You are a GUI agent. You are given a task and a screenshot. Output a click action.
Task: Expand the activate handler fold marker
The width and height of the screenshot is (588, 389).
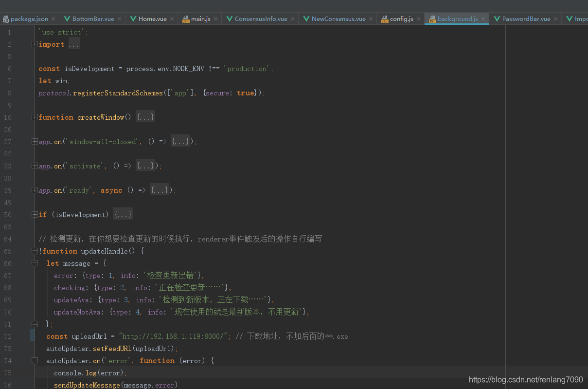35,166
